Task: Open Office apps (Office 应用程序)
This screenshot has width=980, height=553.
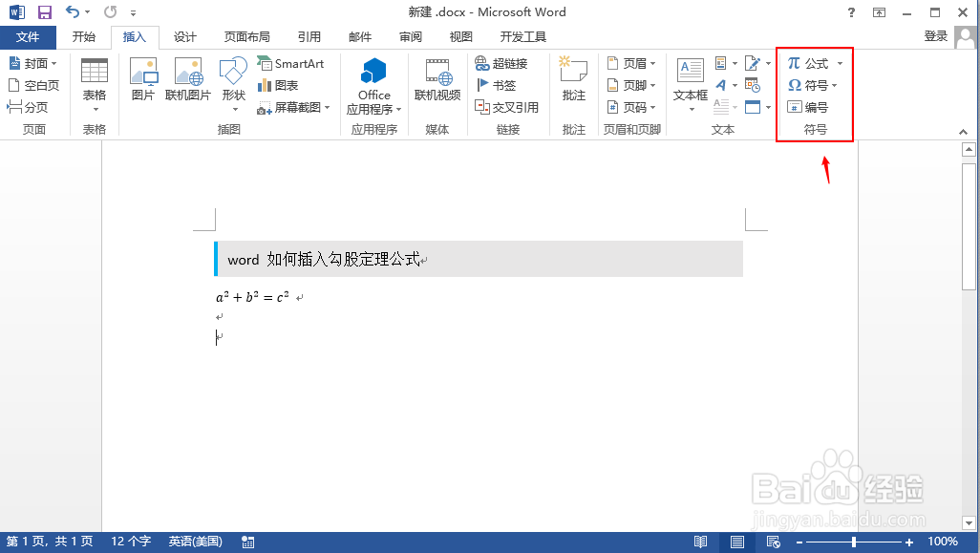Action: pos(373,86)
